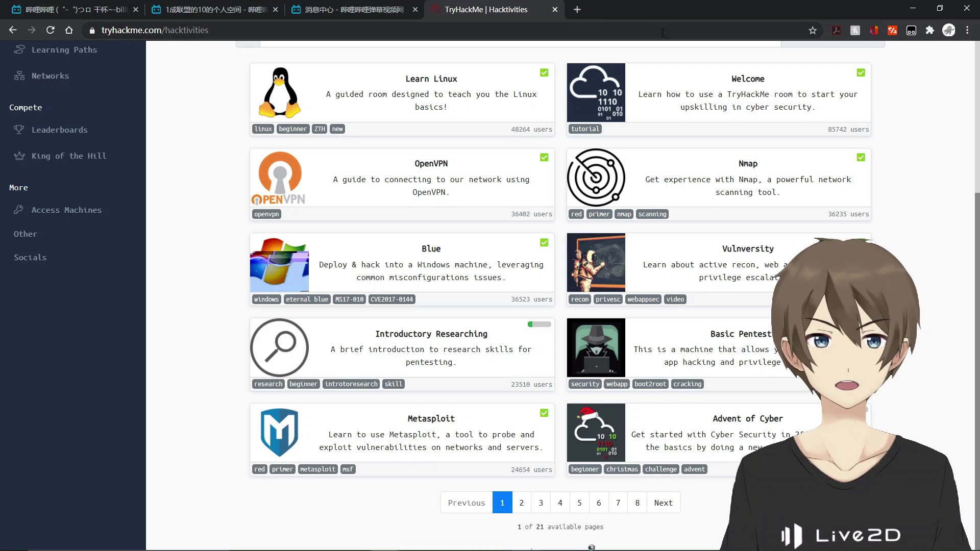Click the scanning tag on Nmap
This screenshot has height=551, width=980.
point(652,214)
